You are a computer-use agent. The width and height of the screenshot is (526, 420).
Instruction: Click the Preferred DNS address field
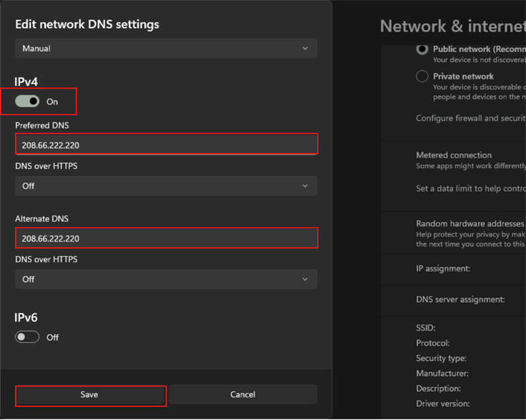pos(166,143)
